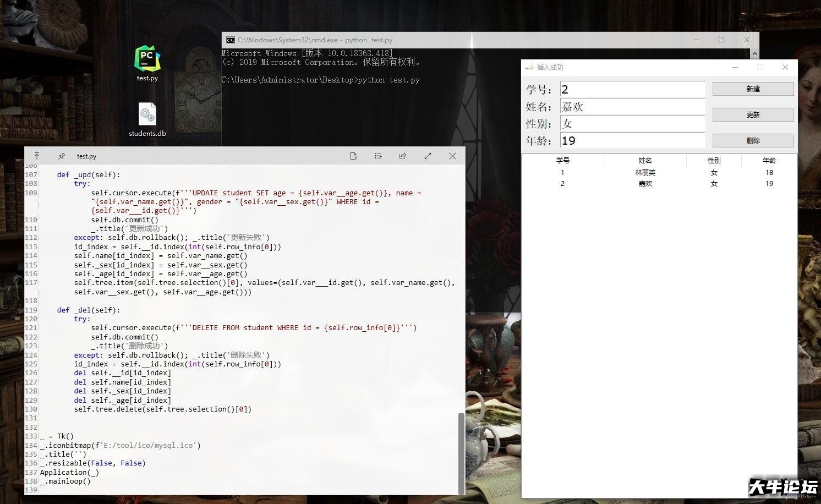Click the '_.mainloop()' line in the editor
Screen dimensions: 821x504
[65, 481]
